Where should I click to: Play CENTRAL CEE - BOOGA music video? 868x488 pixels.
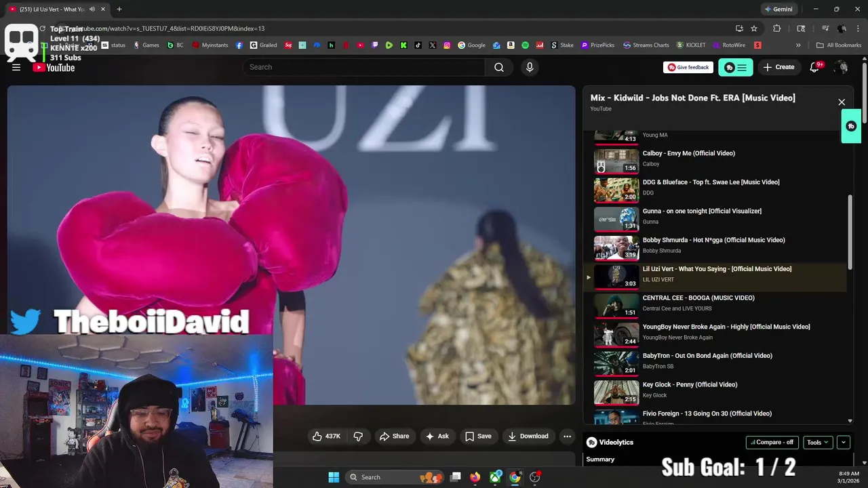pyautogui.click(x=715, y=304)
